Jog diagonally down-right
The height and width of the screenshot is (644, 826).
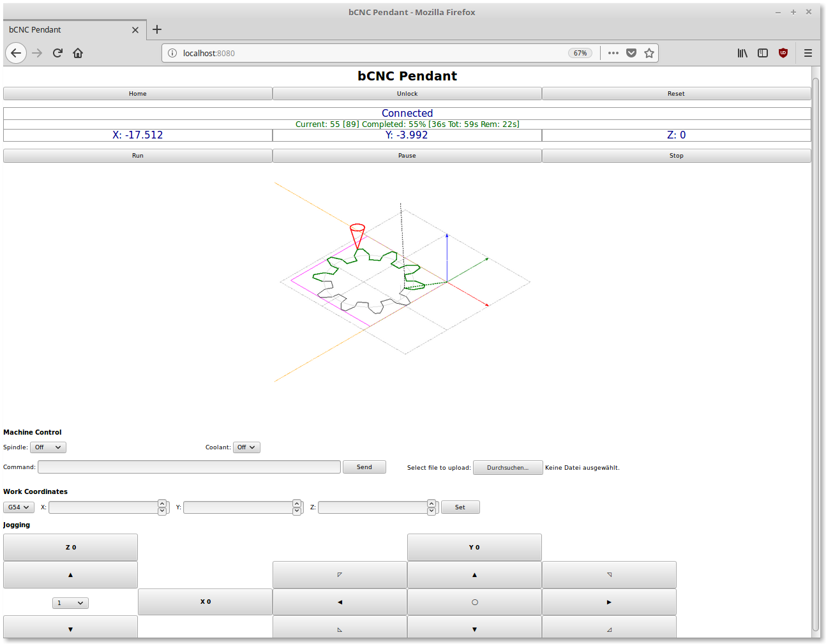609,627
